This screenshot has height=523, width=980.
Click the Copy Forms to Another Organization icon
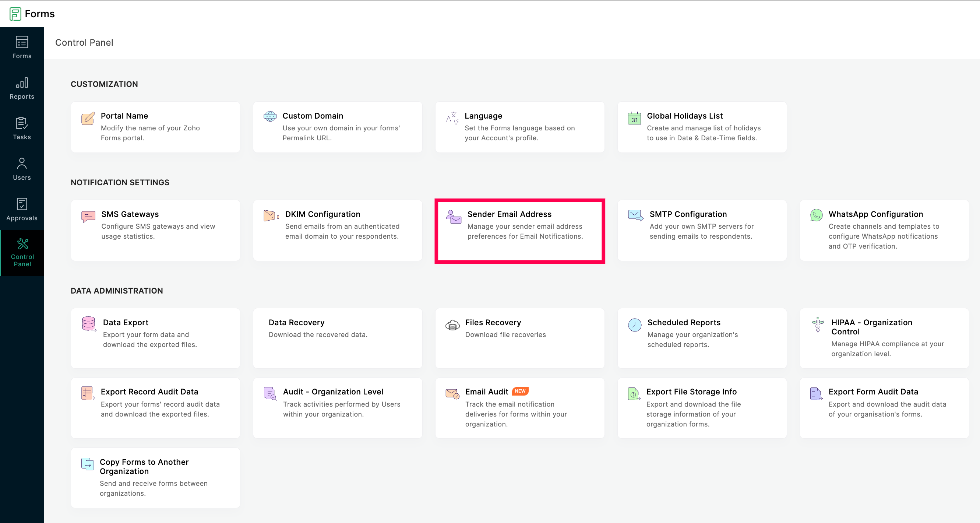(x=88, y=464)
